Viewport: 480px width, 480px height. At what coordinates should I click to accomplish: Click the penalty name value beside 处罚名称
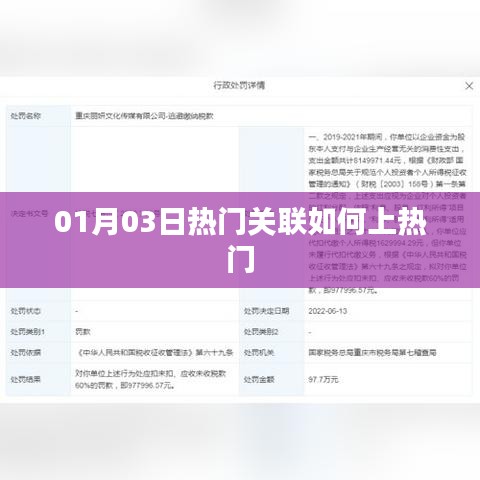click(x=144, y=116)
